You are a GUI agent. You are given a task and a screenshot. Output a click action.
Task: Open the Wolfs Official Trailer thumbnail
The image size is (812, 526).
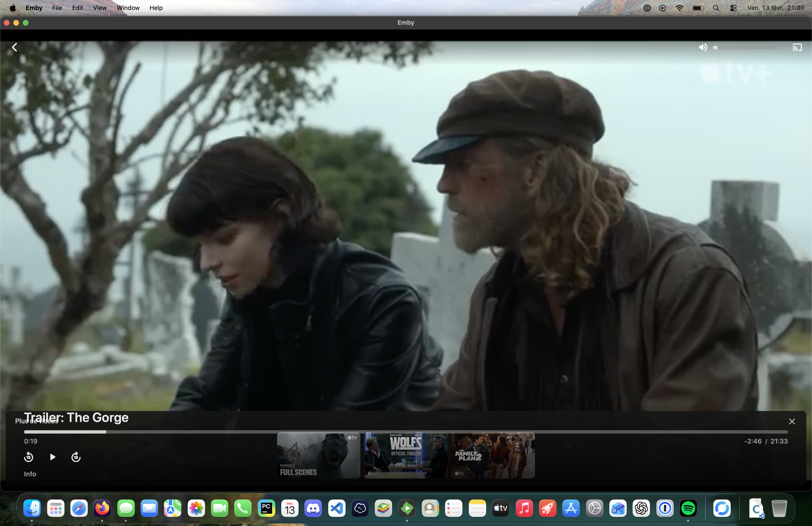406,455
